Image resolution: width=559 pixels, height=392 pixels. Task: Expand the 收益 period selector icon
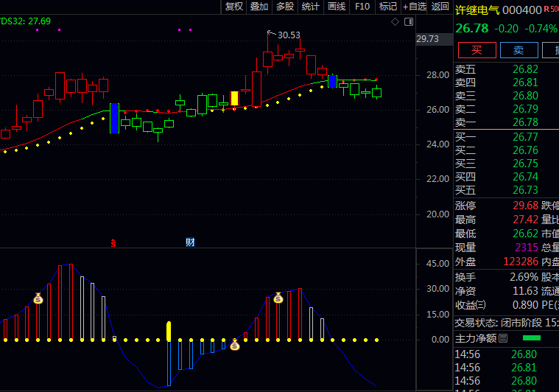(x=481, y=304)
